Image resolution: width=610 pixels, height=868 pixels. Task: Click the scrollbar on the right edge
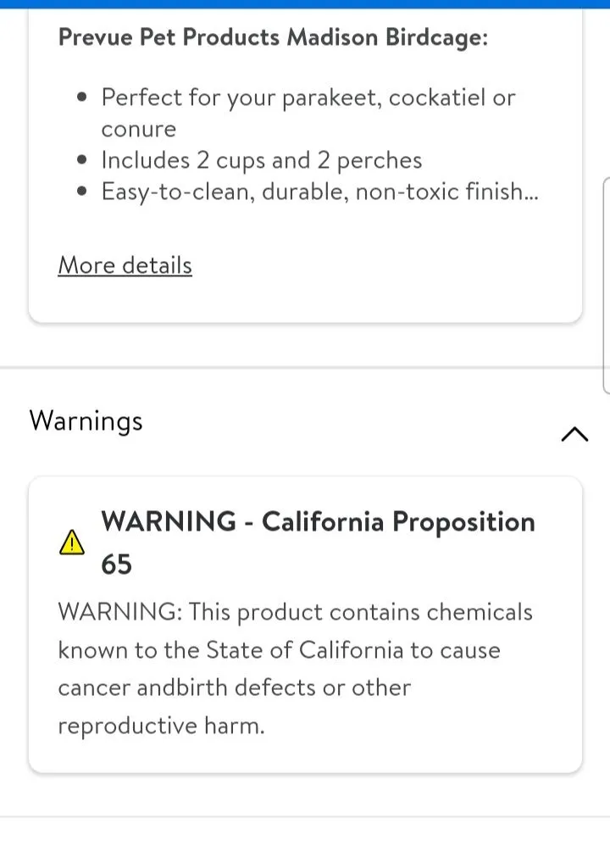point(606,284)
